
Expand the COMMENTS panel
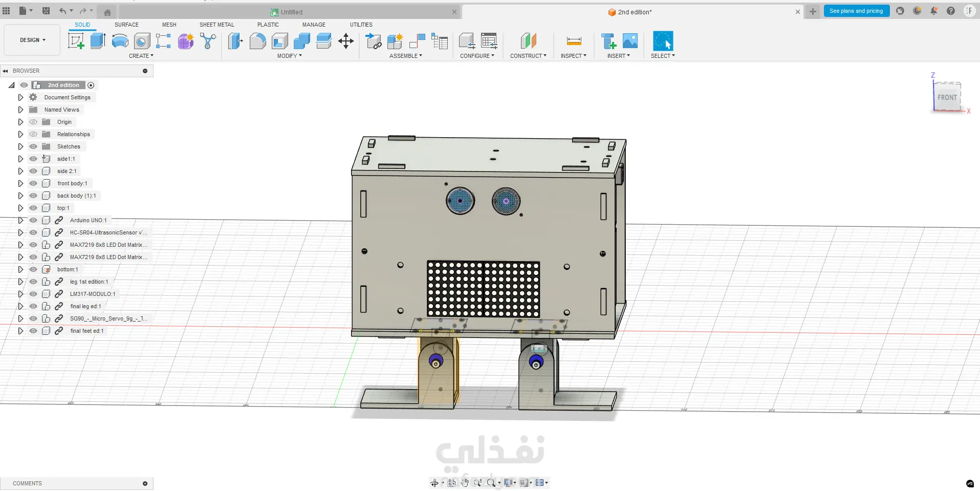tap(145, 483)
